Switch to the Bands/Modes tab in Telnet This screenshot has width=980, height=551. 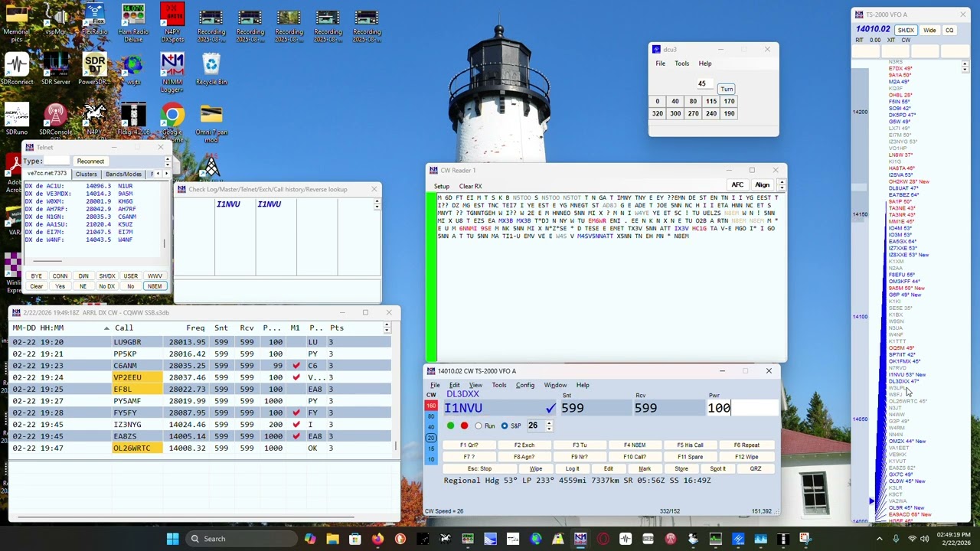click(123, 174)
